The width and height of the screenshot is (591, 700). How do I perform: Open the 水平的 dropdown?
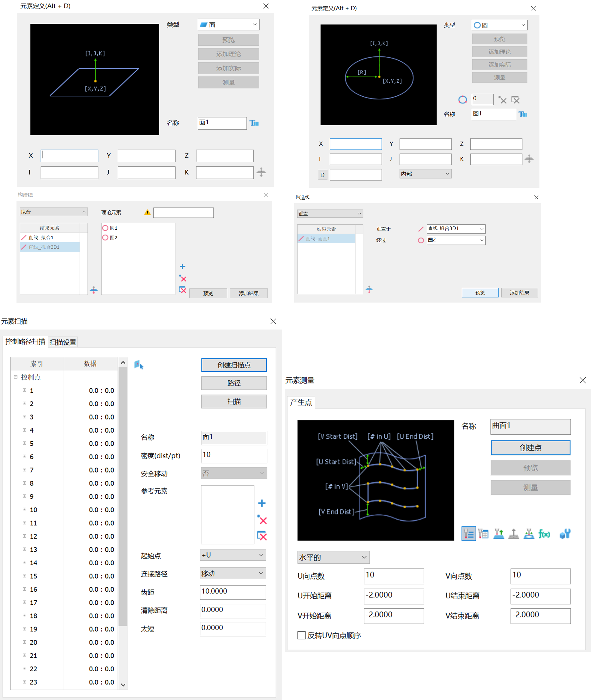pyautogui.click(x=333, y=557)
